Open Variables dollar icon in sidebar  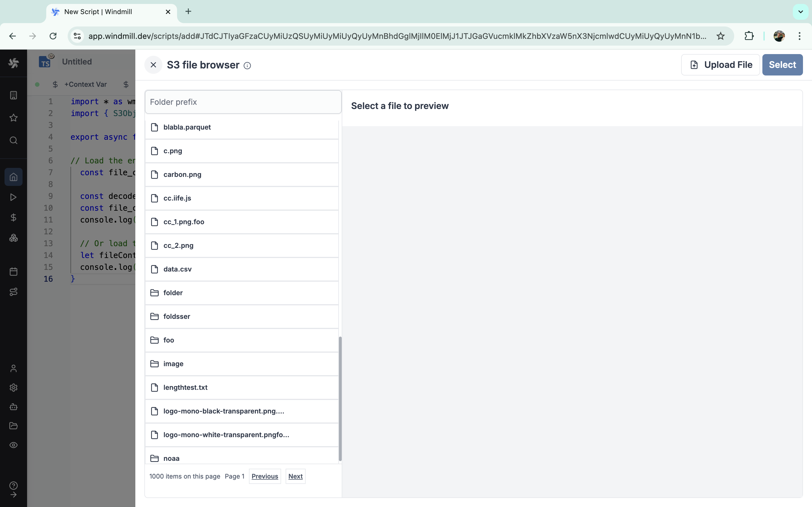pyautogui.click(x=14, y=218)
